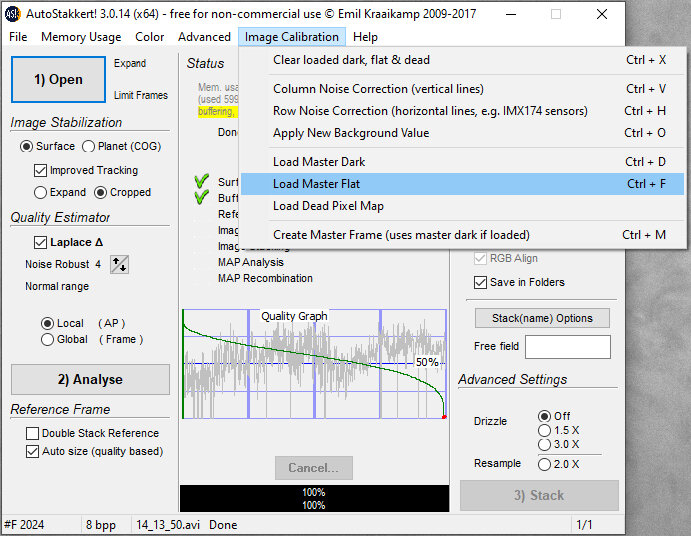Select Drizzle 3.0 X radio

(x=544, y=444)
